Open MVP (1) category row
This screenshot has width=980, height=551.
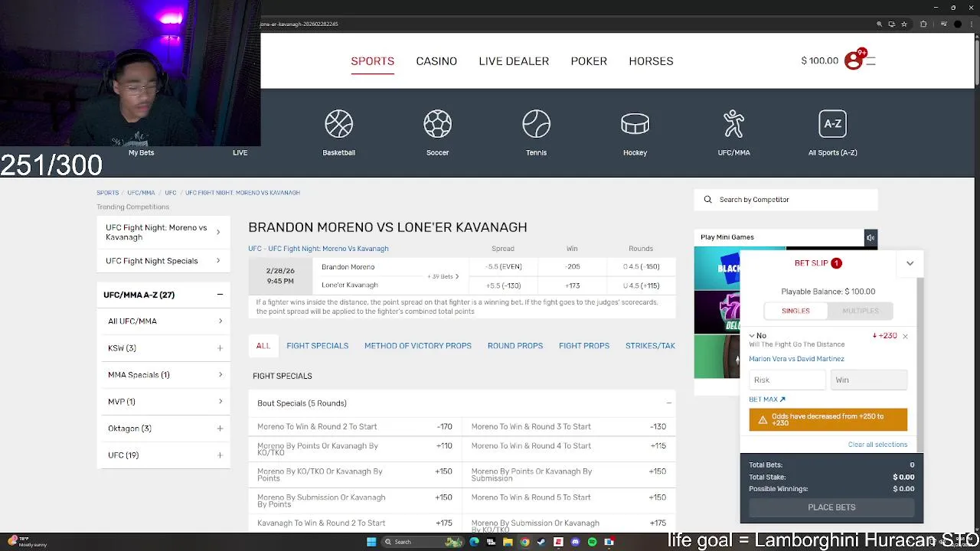pos(165,402)
